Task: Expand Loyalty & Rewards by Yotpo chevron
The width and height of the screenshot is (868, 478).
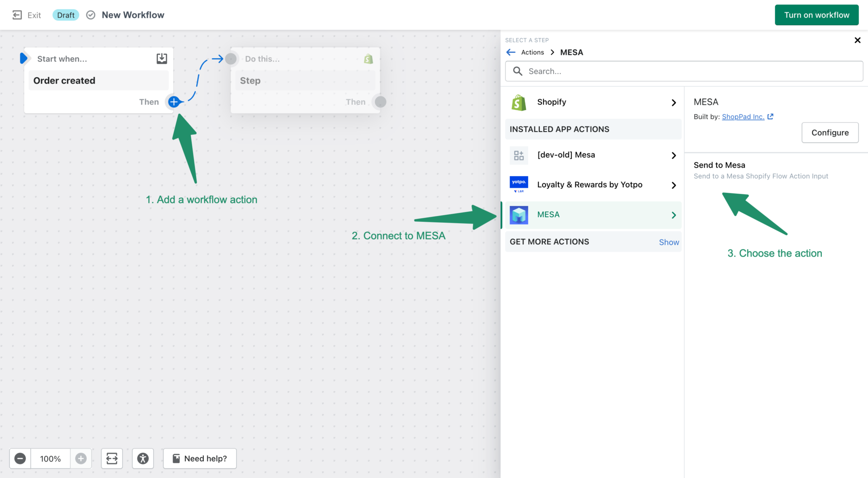Action: (673, 185)
